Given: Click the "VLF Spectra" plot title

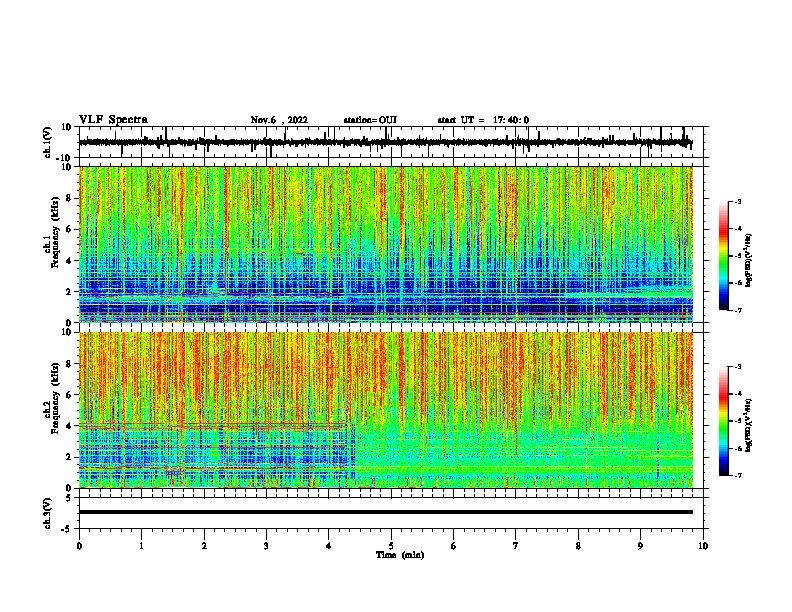Looking at the screenshot, I should click(113, 120).
